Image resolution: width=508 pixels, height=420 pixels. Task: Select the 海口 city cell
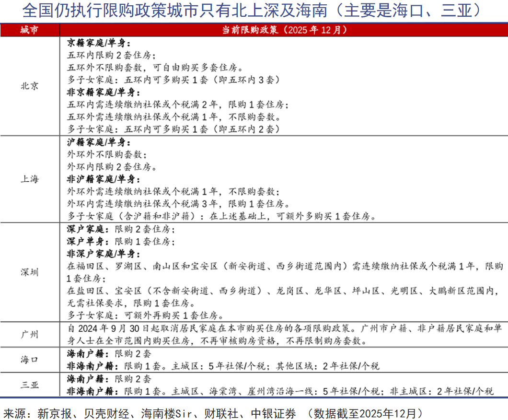point(30,360)
